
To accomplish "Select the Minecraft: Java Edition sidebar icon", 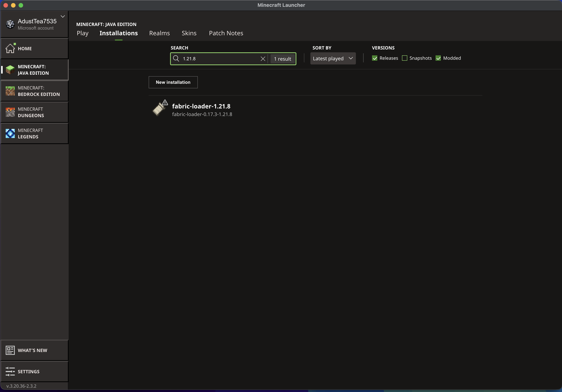I will click(10, 70).
